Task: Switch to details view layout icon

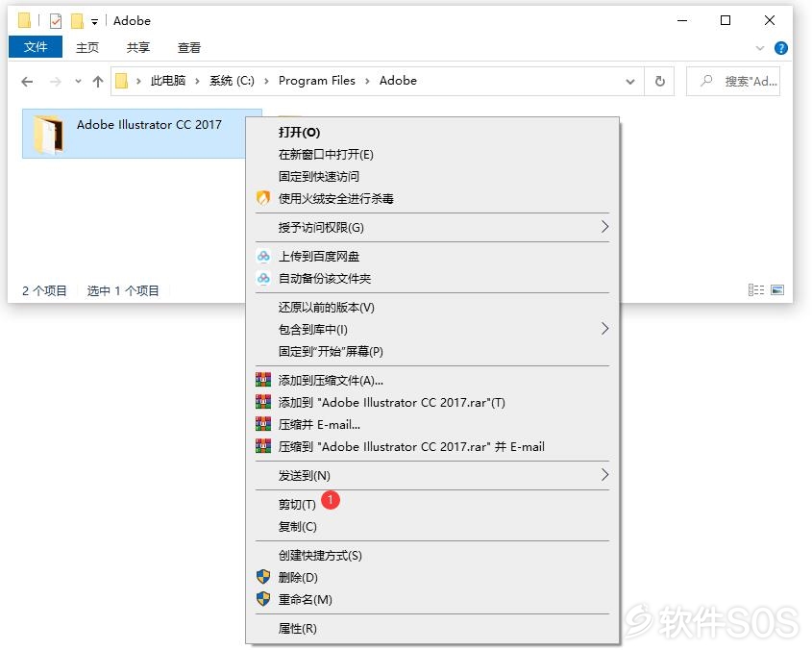Action: [756, 290]
